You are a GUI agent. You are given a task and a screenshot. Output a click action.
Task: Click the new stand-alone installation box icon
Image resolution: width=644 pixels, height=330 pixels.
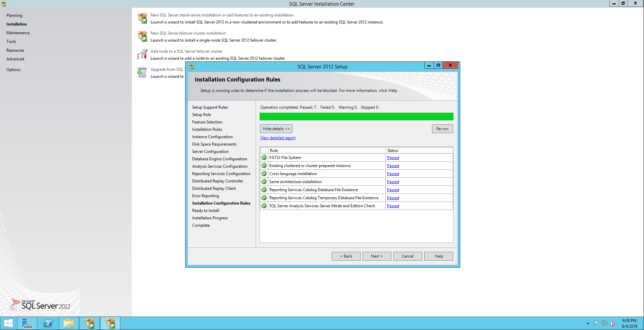tap(142, 18)
